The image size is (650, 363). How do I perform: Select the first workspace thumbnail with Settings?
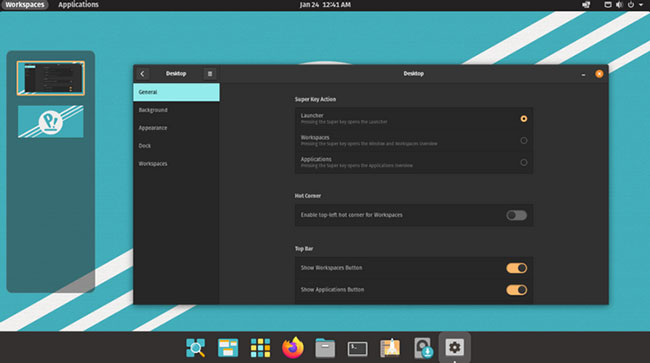(51, 78)
